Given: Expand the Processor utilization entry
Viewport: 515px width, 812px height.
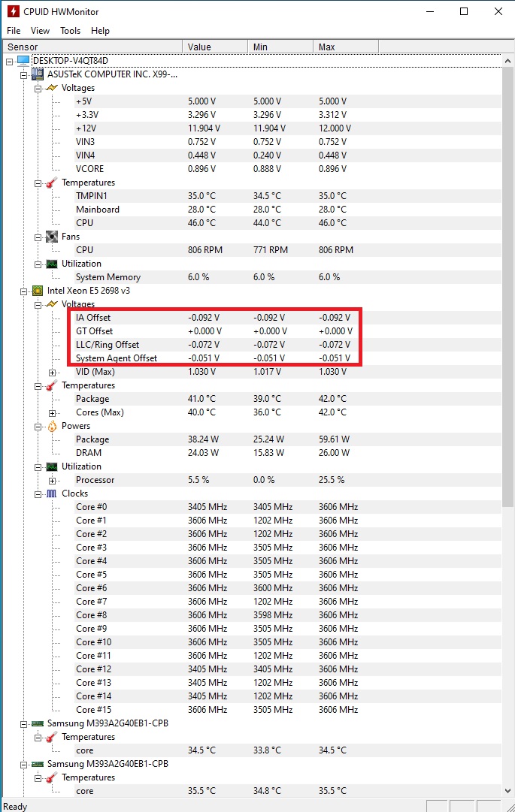Looking at the screenshot, I should pyautogui.click(x=53, y=481).
